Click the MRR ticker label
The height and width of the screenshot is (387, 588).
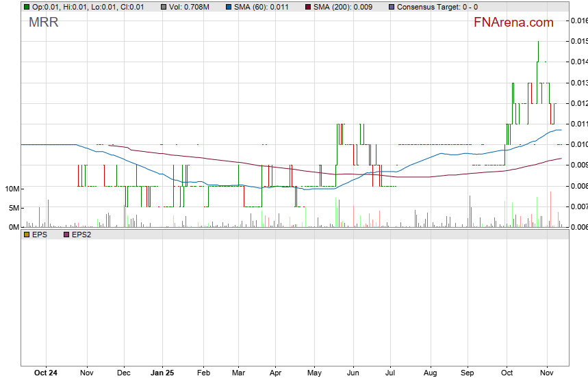pyautogui.click(x=43, y=23)
